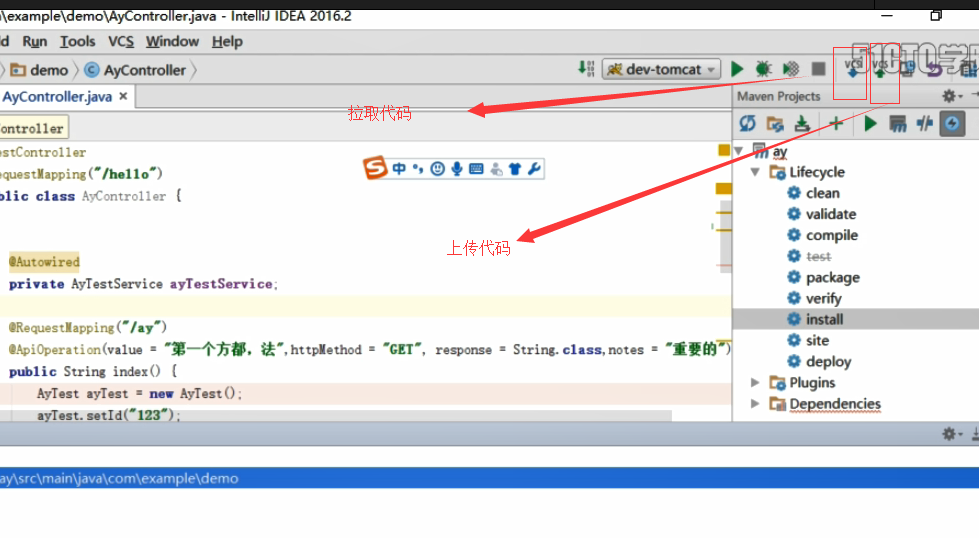Click Make Project binary arrow icon
Viewport: 979px width, 538px height.
tap(586, 69)
